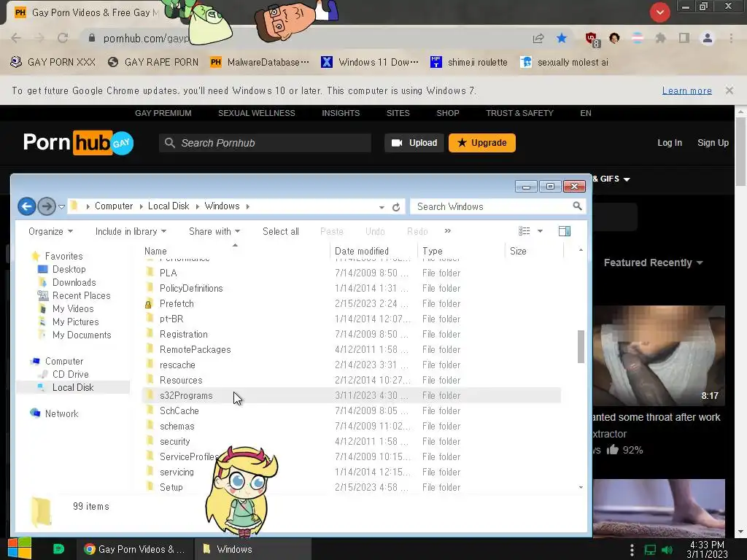The image size is (747, 560).
Task: Select the PolicyDefinitions folder row
Action: [351, 289]
